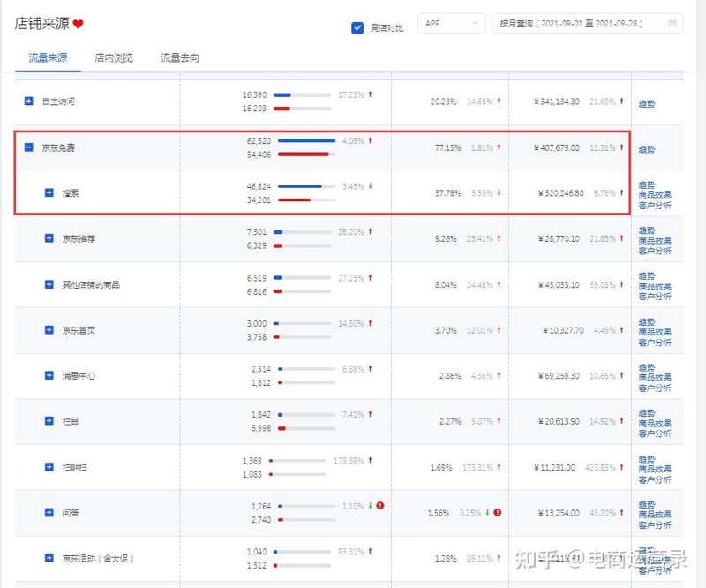Open 商品效果 link in 栏目 row
This screenshot has width=706, height=588.
(x=655, y=423)
